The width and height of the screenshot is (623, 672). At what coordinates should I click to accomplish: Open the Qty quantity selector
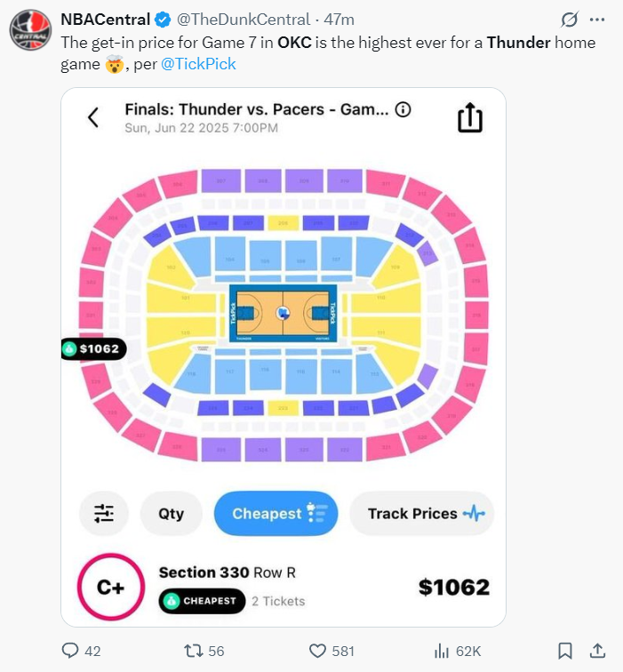pyautogui.click(x=172, y=514)
